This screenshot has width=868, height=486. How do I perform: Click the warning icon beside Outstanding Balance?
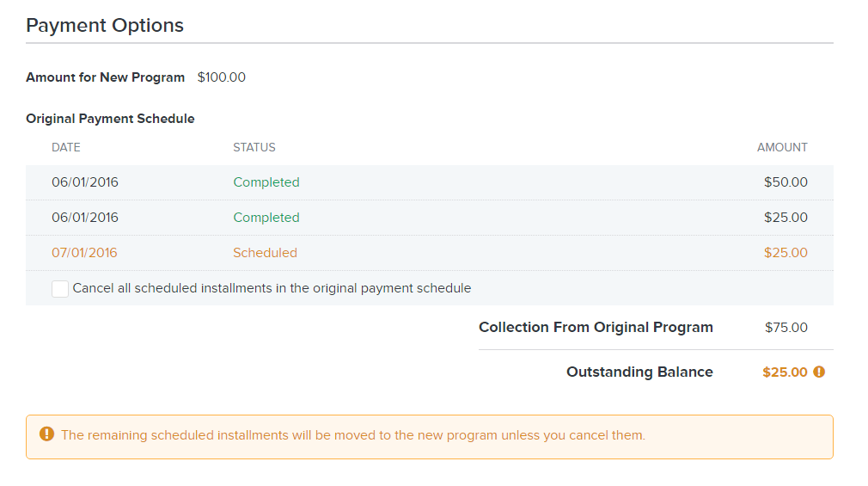[x=819, y=372]
